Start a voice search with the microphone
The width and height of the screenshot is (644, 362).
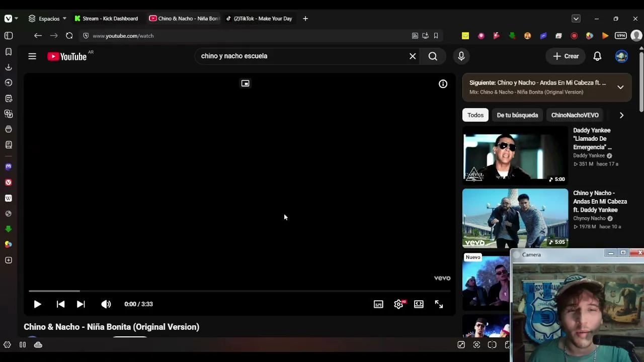pyautogui.click(x=461, y=56)
